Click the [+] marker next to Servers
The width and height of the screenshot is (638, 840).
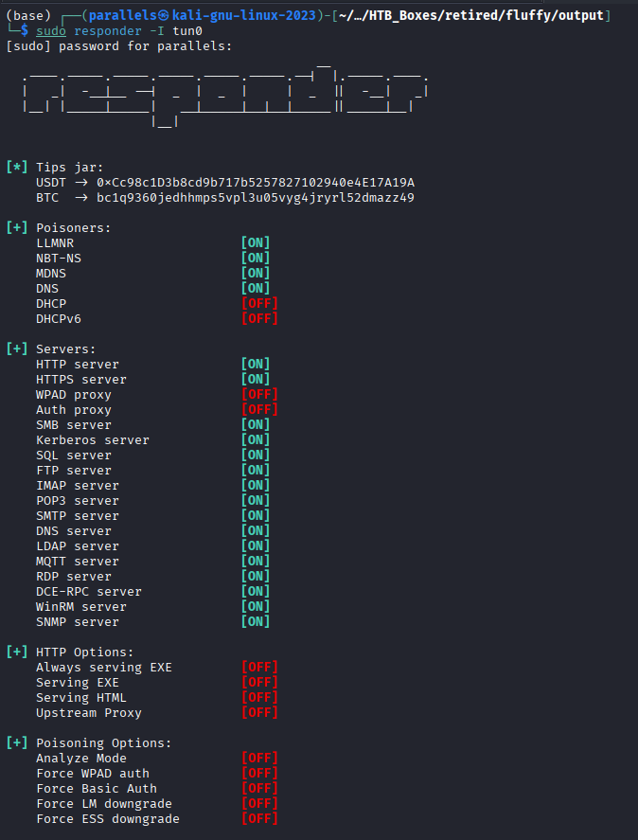coord(17,349)
